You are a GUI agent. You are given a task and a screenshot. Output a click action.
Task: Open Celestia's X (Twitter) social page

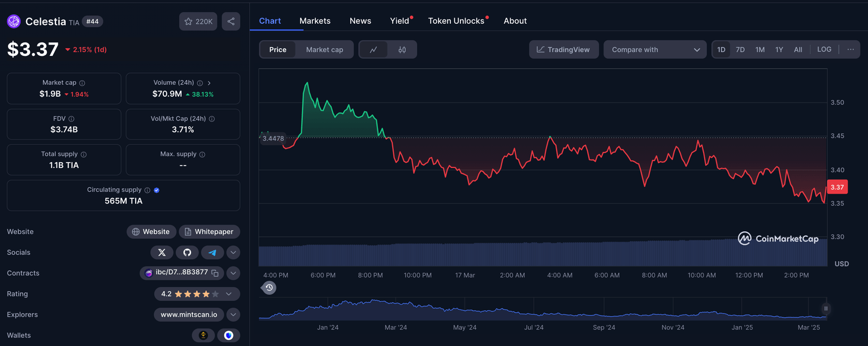point(162,252)
